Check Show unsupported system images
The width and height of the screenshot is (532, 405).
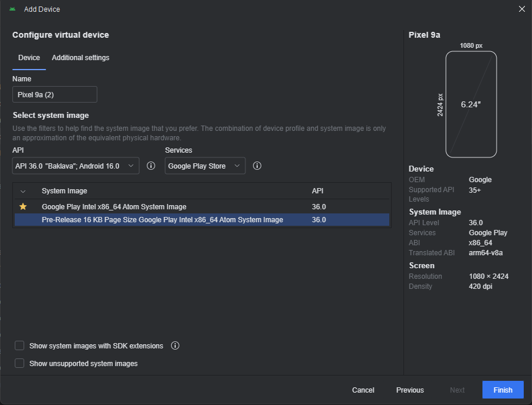point(20,363)
